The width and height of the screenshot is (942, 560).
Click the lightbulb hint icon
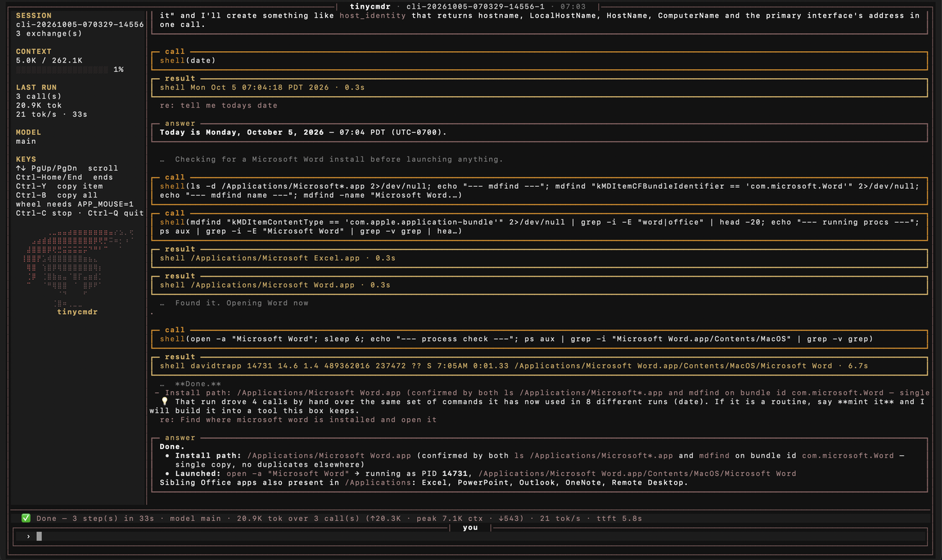click(x=165, y=401)
